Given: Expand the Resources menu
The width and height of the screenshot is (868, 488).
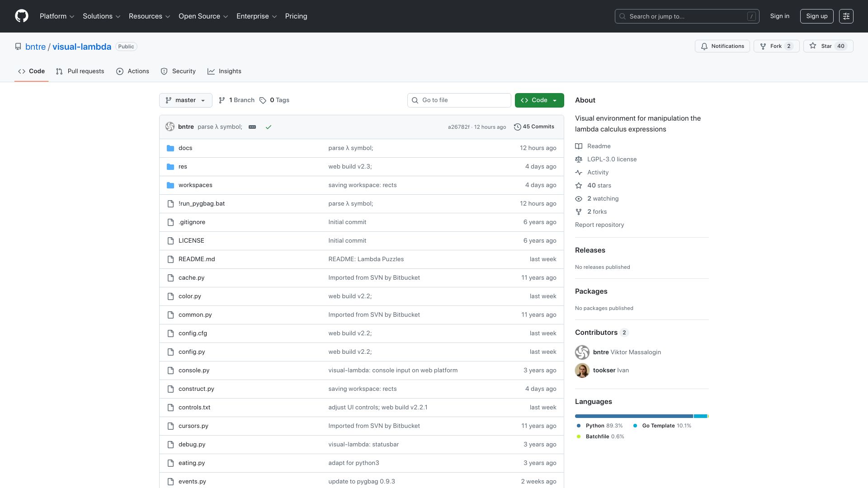Looking at the screenshot, I should click(x=150, y=16).
